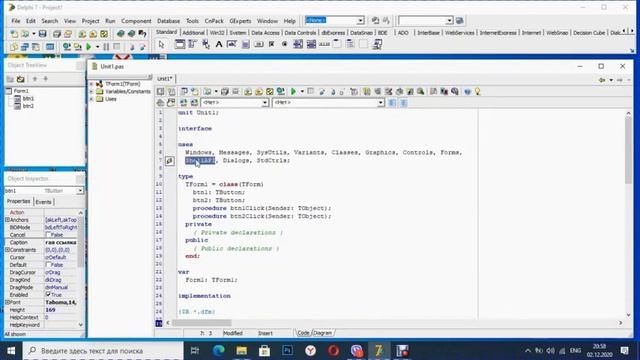Select btn1 in Object TreeView
The image size is (640, 360).
click(x=28, y=98)
